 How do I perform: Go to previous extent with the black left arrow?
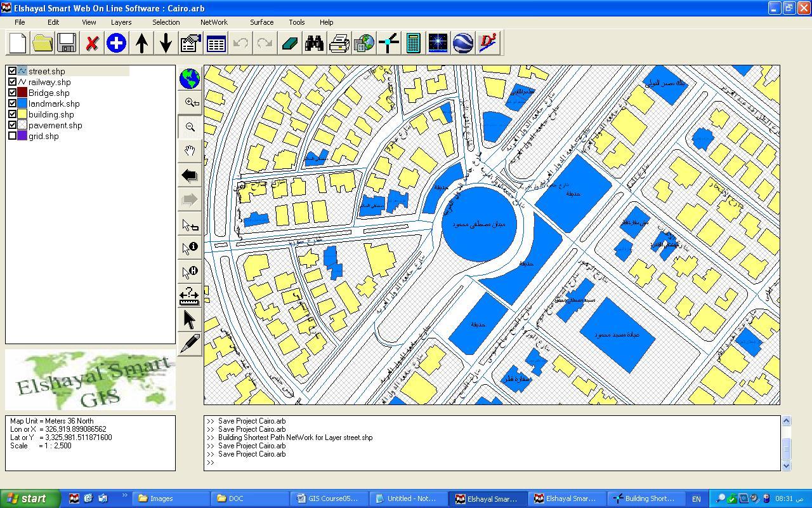click(190, 175)
